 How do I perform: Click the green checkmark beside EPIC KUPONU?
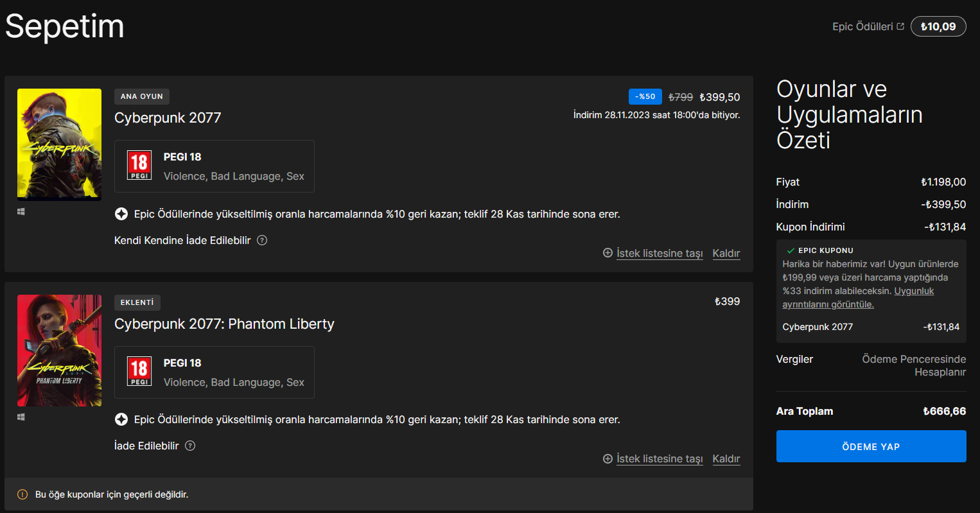(x=791, y=250)
